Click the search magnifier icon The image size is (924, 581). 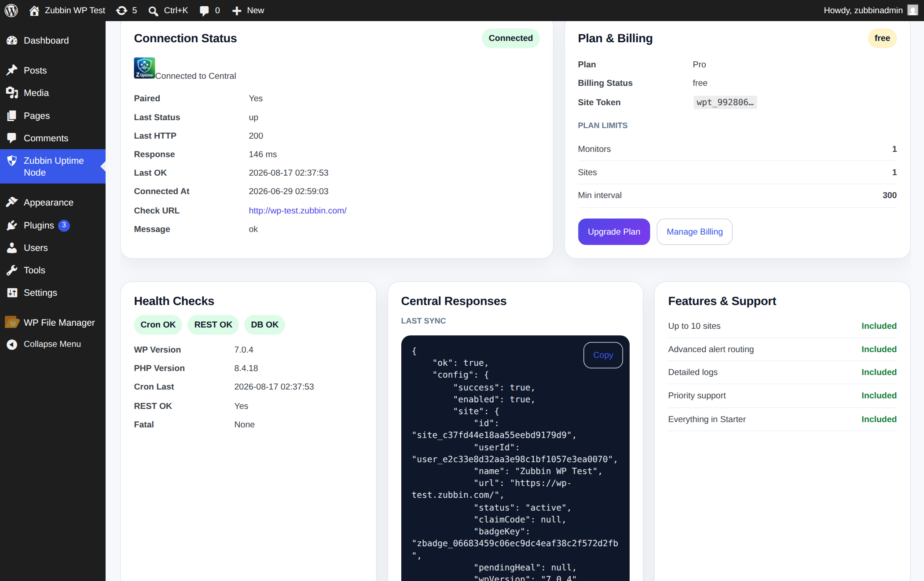pos(153,11)
